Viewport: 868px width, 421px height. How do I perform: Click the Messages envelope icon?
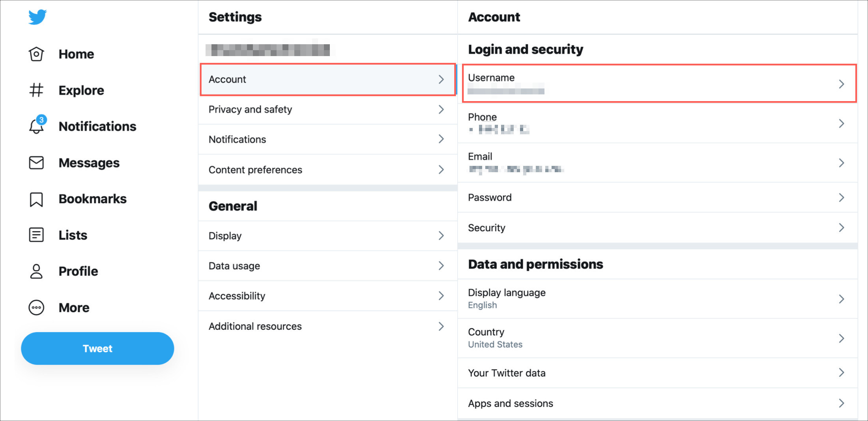click(36, 163)
